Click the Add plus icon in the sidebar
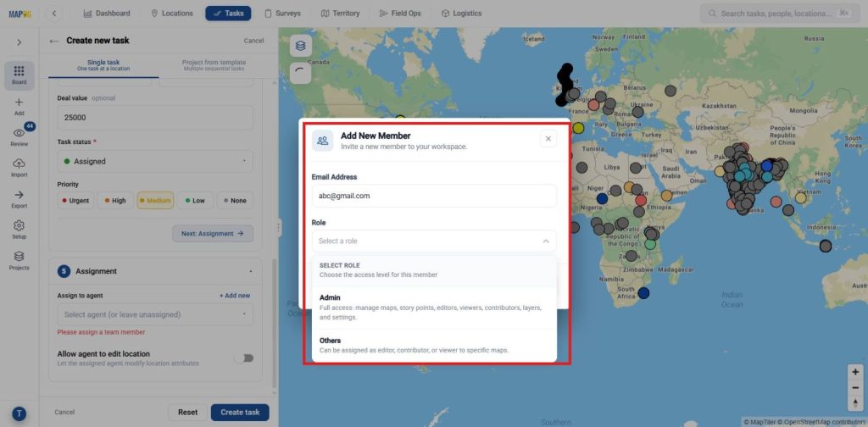This screenshot has height=427, width=868. click(x=19, y=106)
